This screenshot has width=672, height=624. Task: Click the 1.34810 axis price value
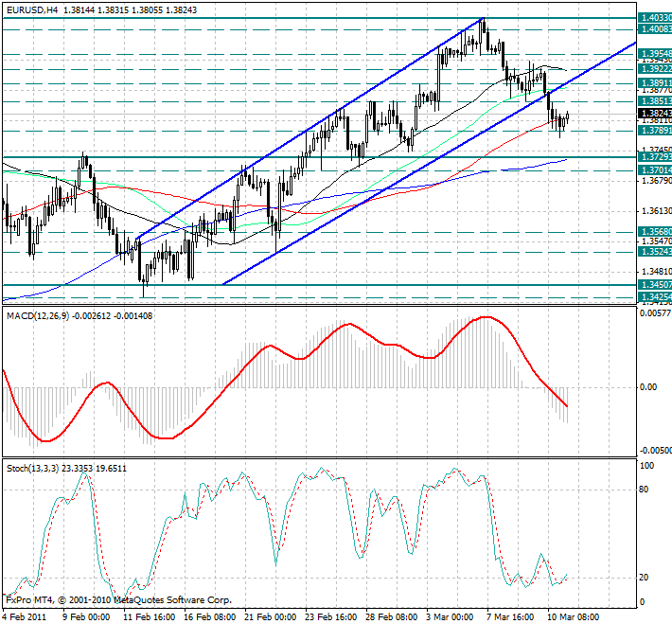pos(657,272)
